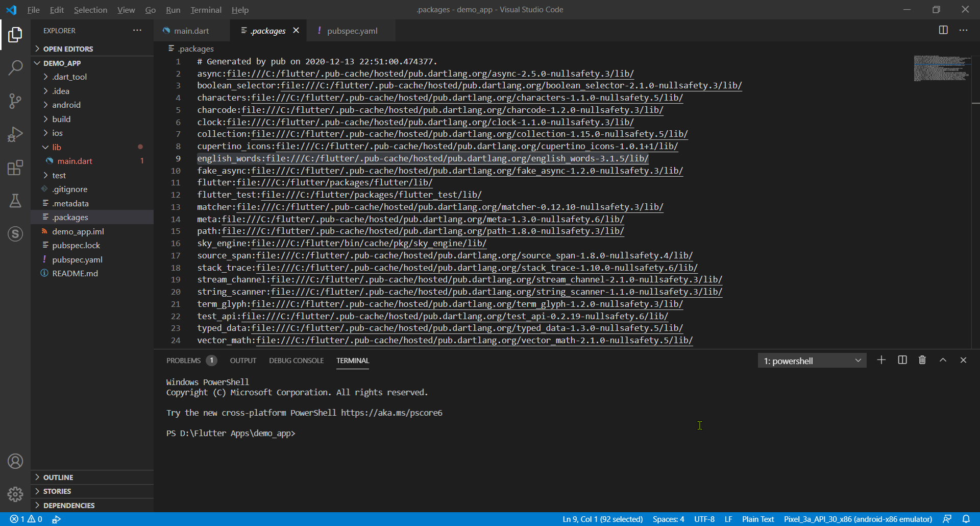Kill the terminal with trash icon

coord(922,360)
